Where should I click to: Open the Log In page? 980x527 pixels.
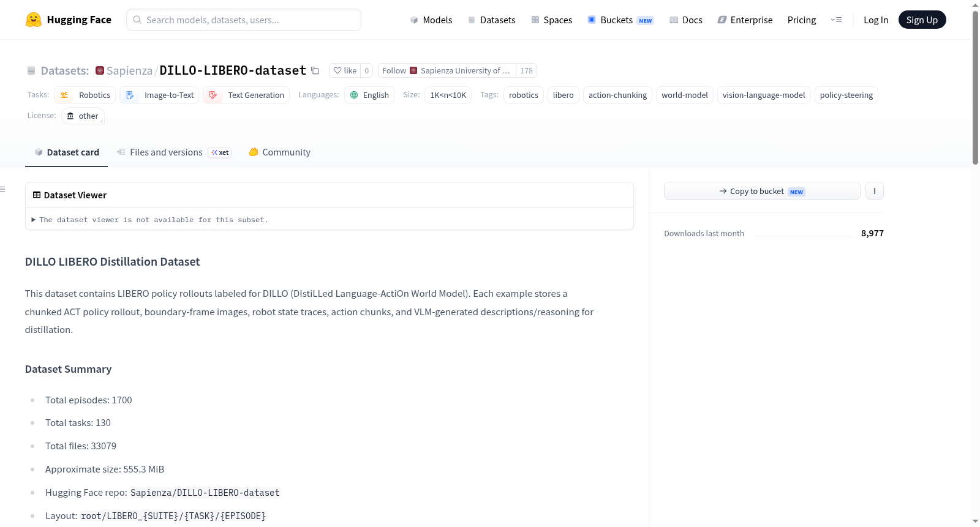point(876,20)
